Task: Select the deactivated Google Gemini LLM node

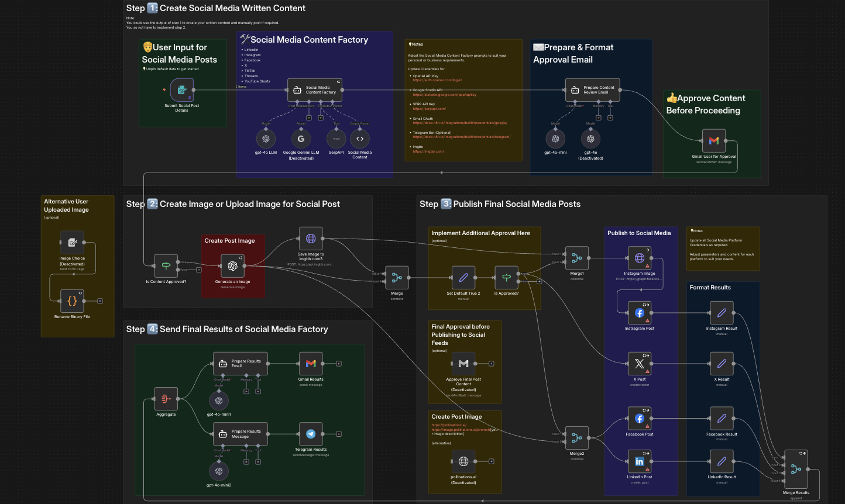Action: [300, 140]
